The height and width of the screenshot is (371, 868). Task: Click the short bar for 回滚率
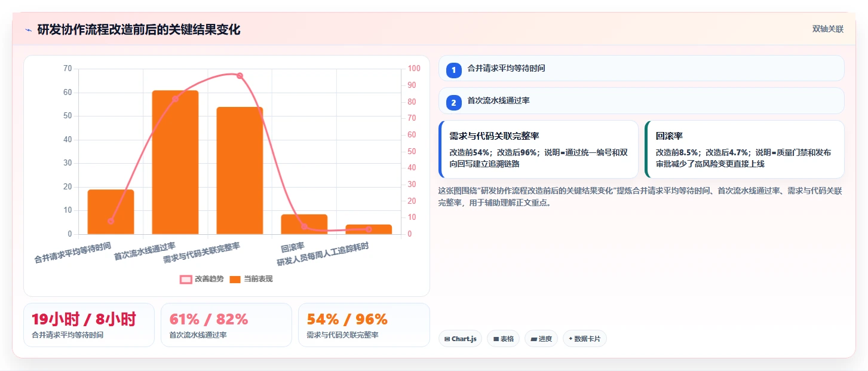[304, 224]
